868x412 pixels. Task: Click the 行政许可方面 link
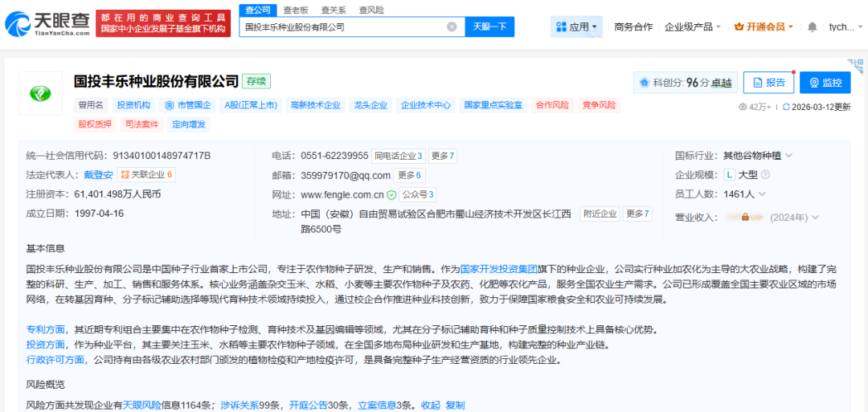[x=55, y=360]
